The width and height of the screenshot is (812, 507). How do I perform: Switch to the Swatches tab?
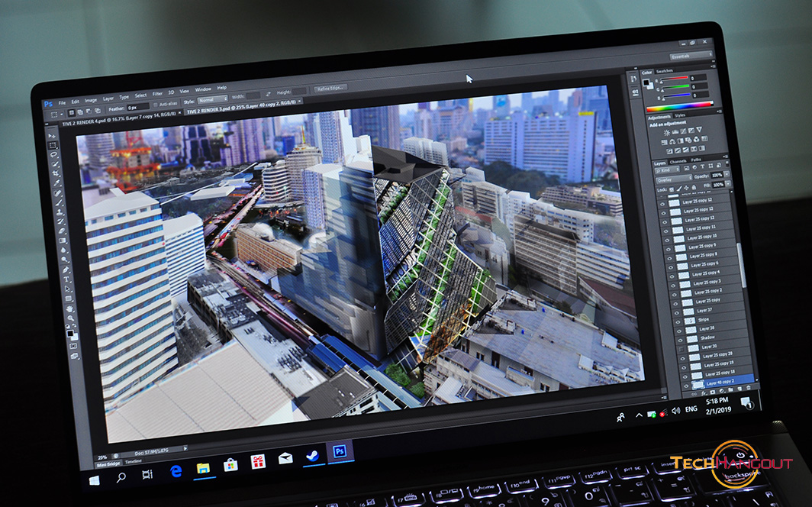(x=665, y=71)
